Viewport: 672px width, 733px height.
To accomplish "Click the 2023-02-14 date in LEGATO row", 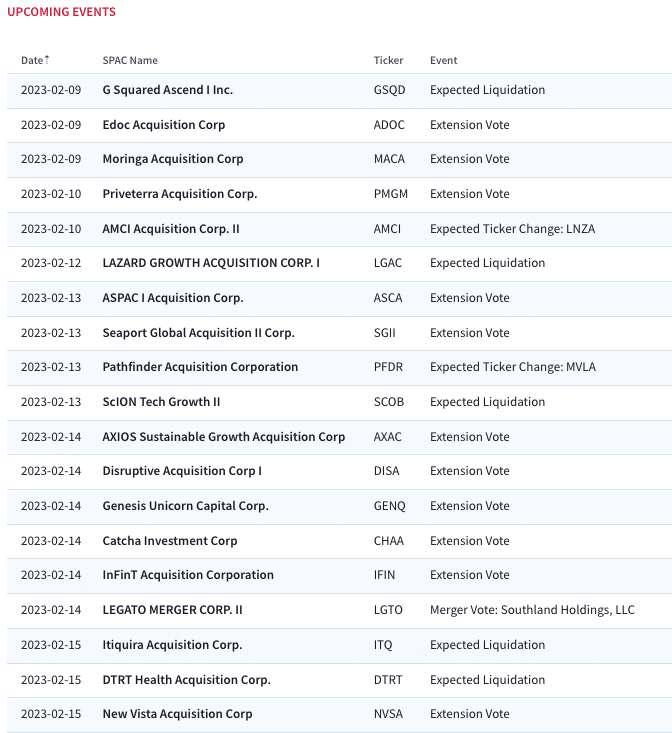I will point(51,610).
